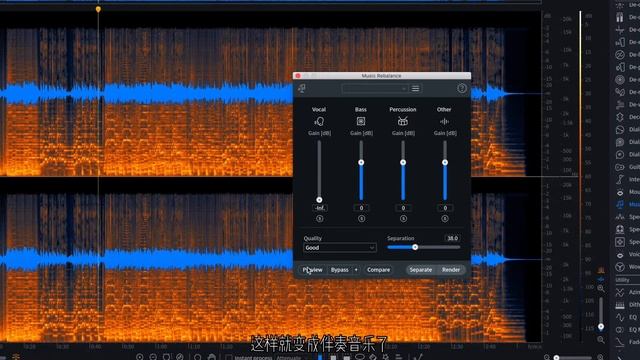The image size is (640, 360).
Task: Click horizontal zoom-out magnifier at bottom right
Action: (x=547, y=358)
